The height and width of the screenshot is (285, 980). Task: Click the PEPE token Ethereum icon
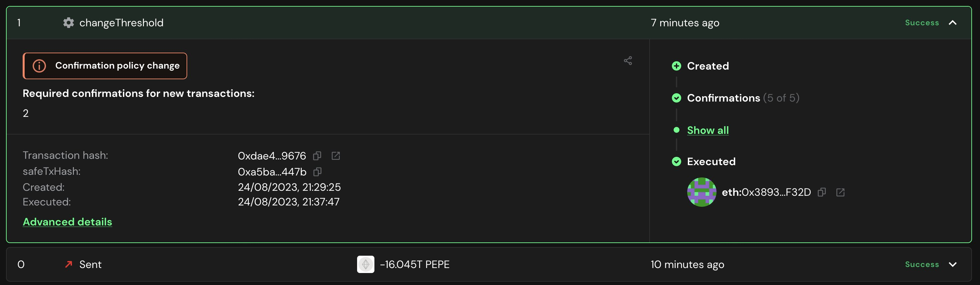[x=365, y=264]
